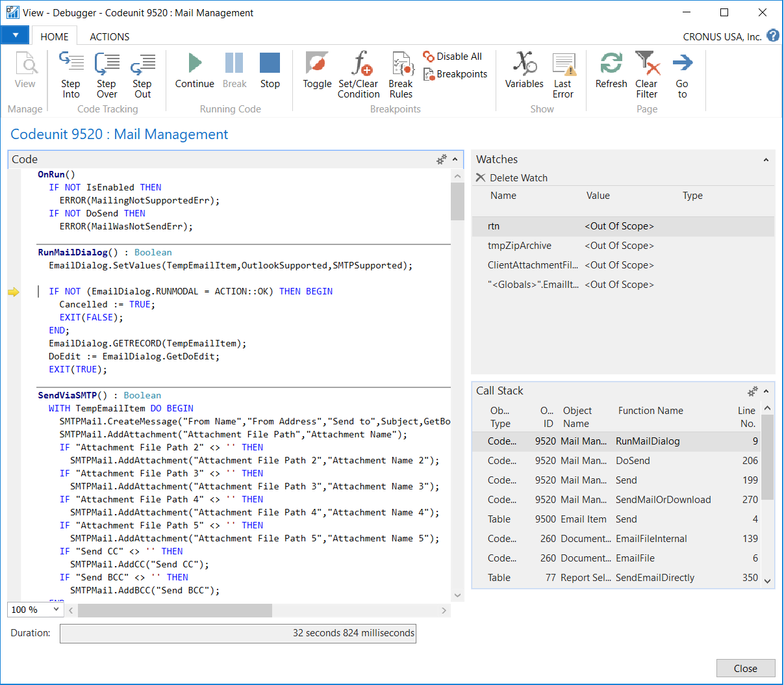Viewport: 784px width, 685px height.
Task: Click the horizontal scrollbar under the code
Action: coord(175,610)
